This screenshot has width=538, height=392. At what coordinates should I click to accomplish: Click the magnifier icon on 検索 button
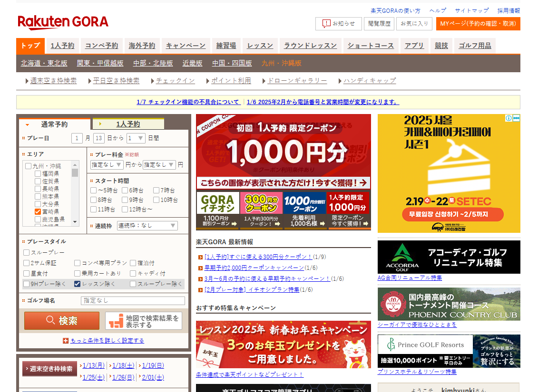point(50,320)
